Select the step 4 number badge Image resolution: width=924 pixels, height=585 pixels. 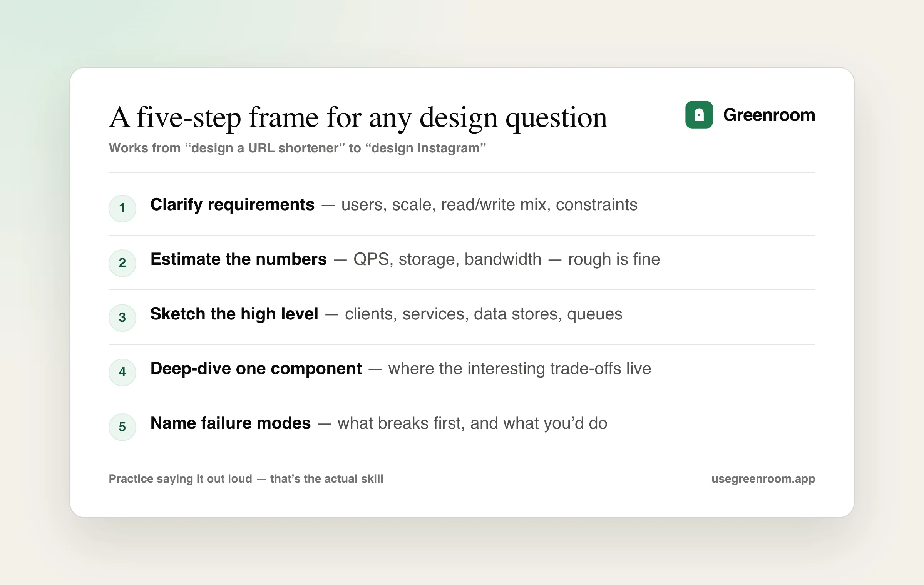tap(122, 372)
